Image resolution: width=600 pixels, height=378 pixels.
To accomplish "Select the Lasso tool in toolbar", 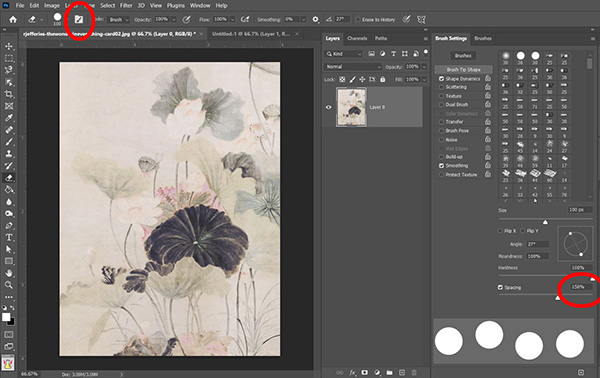I will pos(9,70).
